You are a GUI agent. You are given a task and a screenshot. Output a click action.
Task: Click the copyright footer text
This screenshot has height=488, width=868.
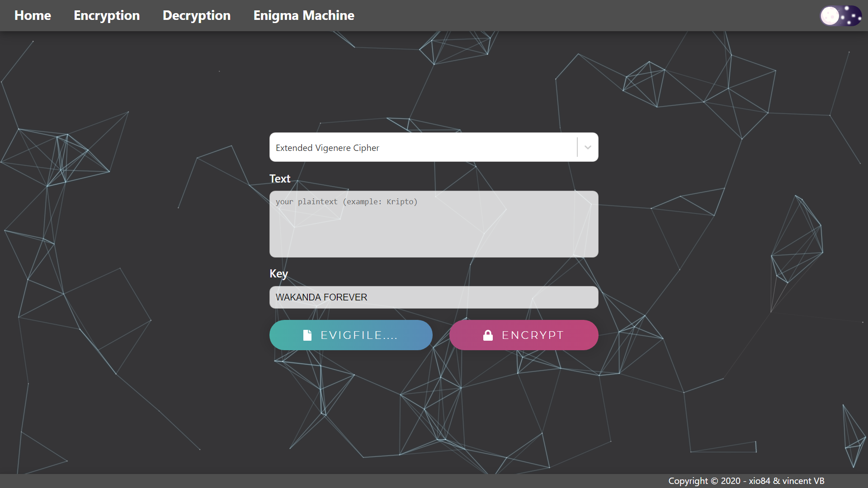746,481
